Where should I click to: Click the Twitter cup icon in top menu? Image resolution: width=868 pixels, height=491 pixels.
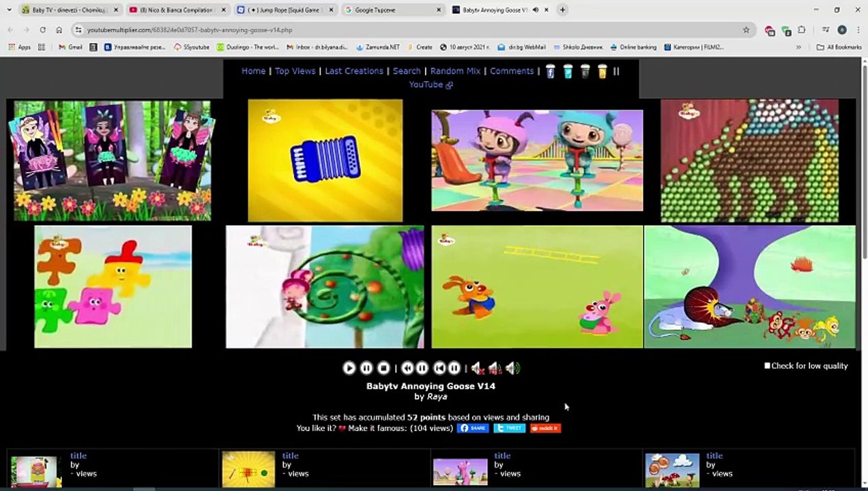(568, 71)
